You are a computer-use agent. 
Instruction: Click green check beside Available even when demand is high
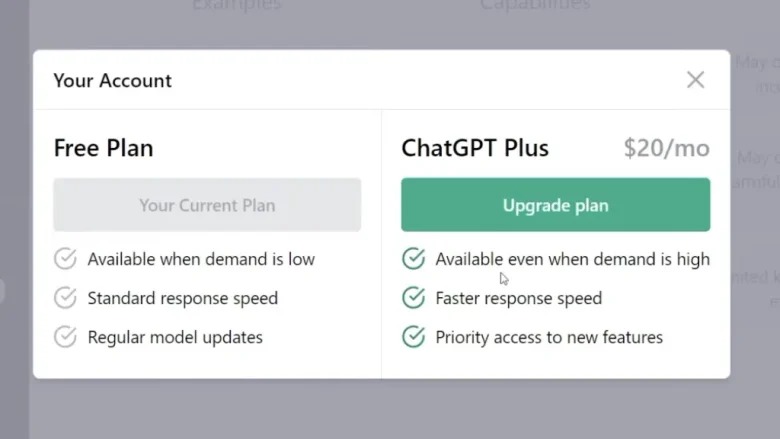pyautogui.click(x=413, y=259)
